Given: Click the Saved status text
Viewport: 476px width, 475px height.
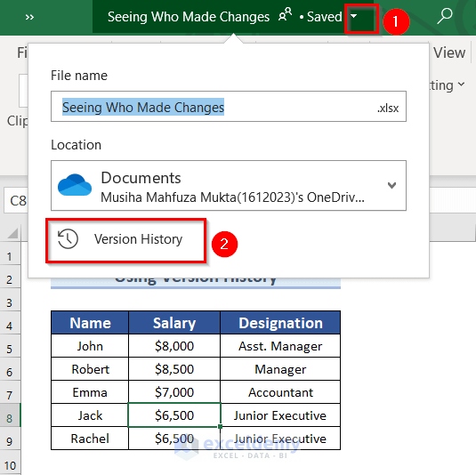Looking at the screenshot, I should tap(324, 17).
